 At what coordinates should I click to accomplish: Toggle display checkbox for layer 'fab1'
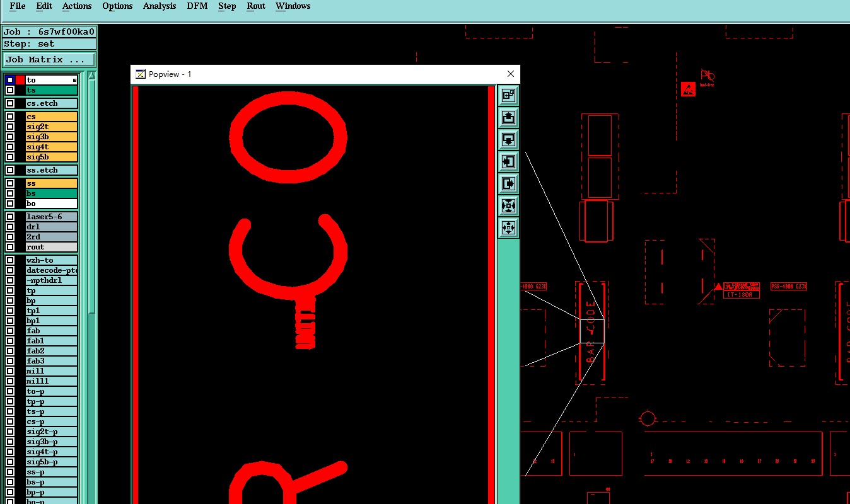click(10, 341)
